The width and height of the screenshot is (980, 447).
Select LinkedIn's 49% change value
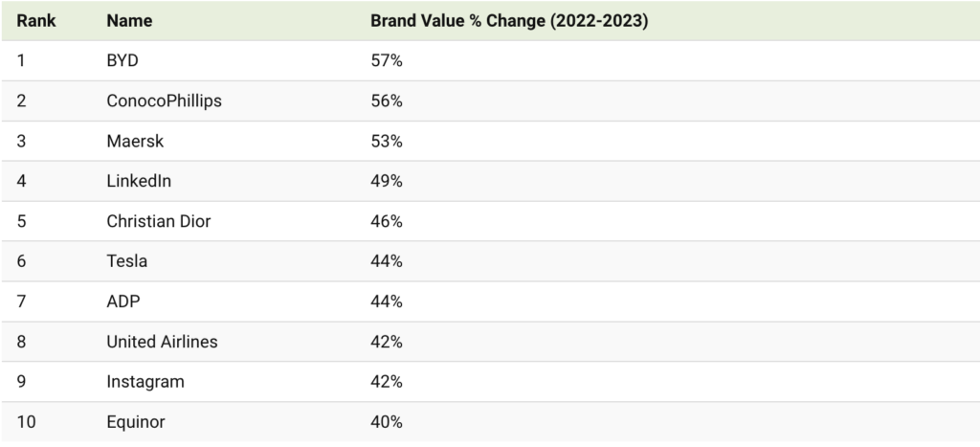point(387,181)
